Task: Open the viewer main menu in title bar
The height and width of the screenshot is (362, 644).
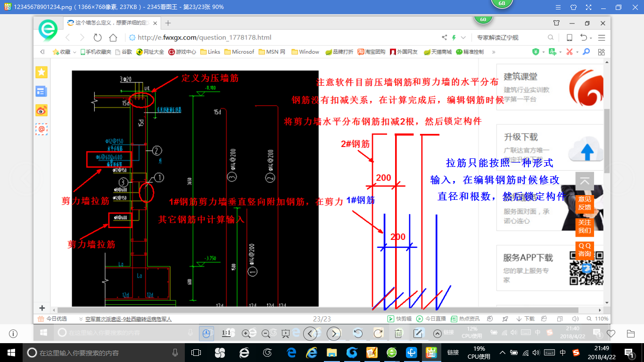Action: pos(558,8)
